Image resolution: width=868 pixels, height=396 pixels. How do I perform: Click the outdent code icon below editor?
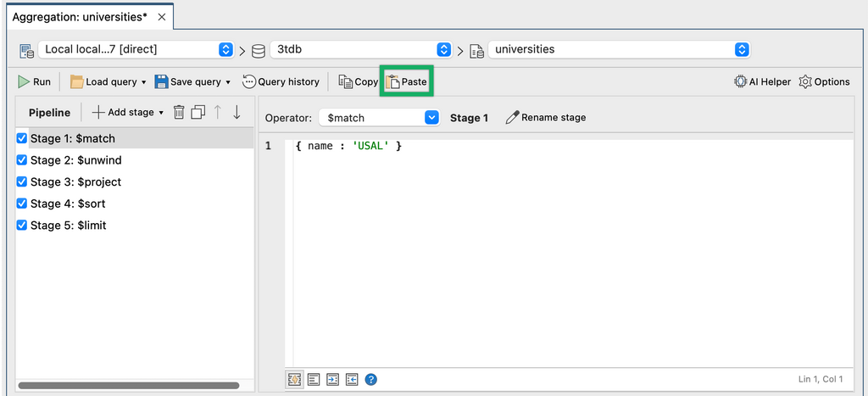point(351,380)
